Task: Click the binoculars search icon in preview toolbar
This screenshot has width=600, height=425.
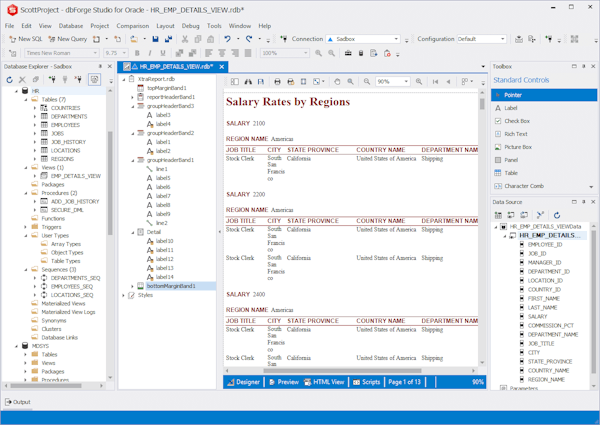Action: click(x=248, y=81)
